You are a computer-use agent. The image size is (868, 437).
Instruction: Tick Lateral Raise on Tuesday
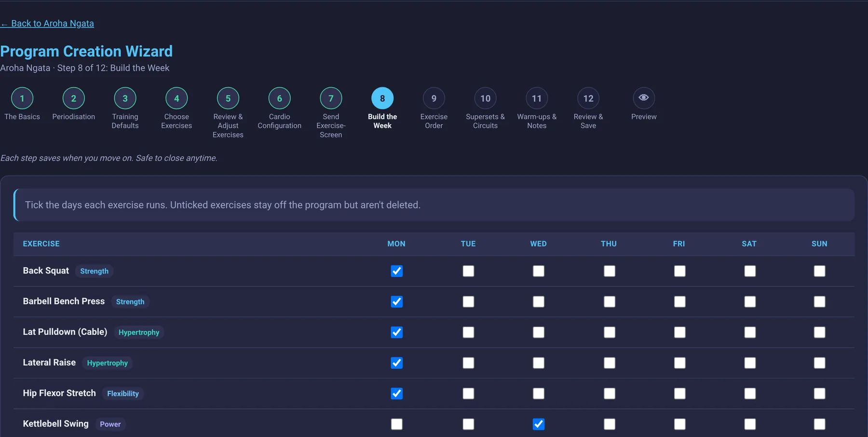pyautogui.click(x=468, y=363)
